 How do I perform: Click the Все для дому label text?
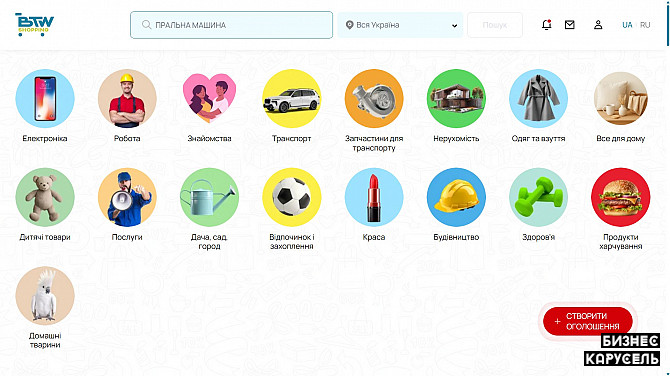[620, 138]
